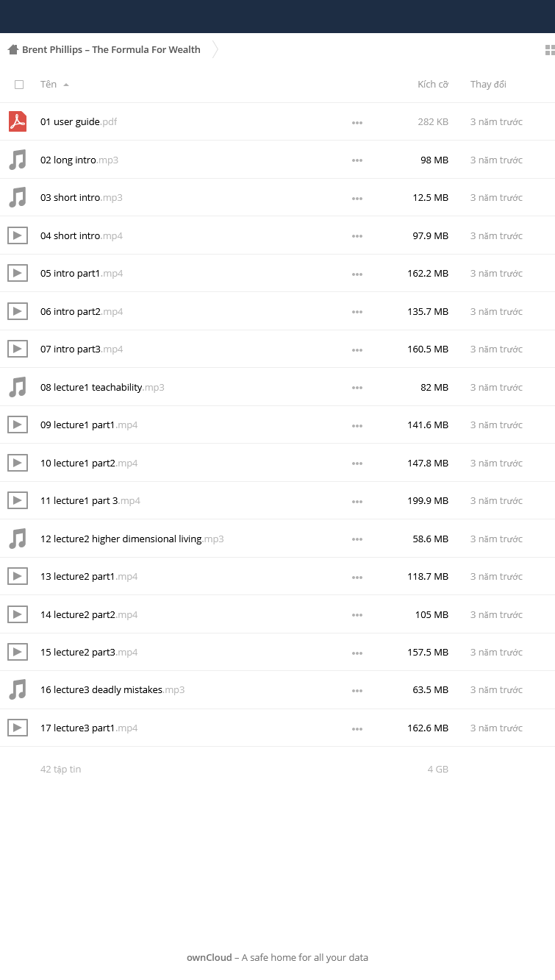Open 08 lecture1 teachability.mp3
555x980 pixels.
pos(102,387)
